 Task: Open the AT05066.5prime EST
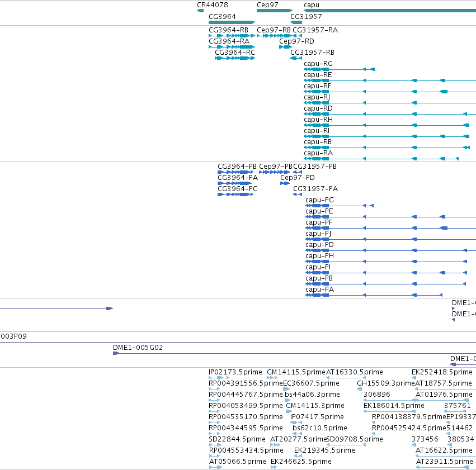pos(215,467)
